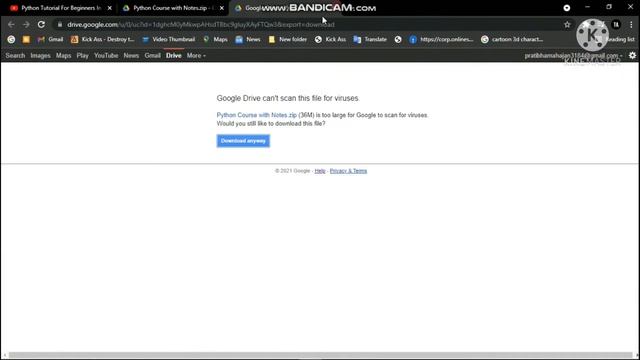Open Chrome three-dot menu
Image resolution: width=640 pixels, height=360 pixels.
pyautogui.click(x=631, y=24)
